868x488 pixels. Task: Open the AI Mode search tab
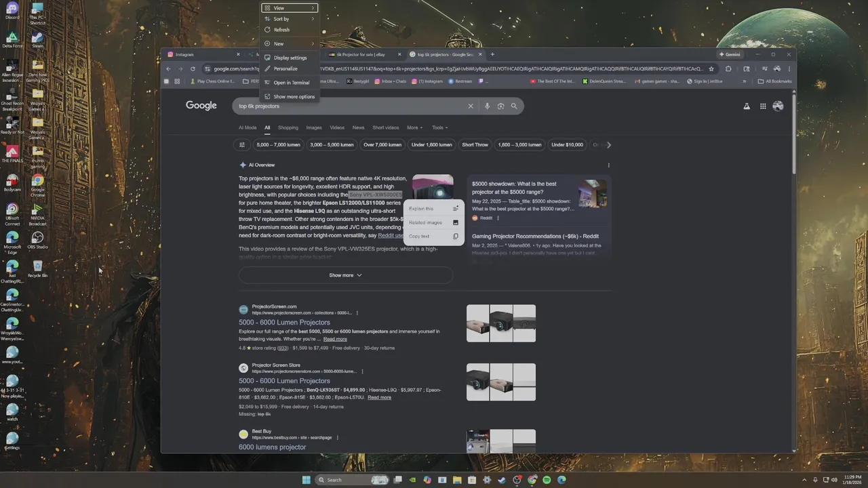click(x=248, y=127)
